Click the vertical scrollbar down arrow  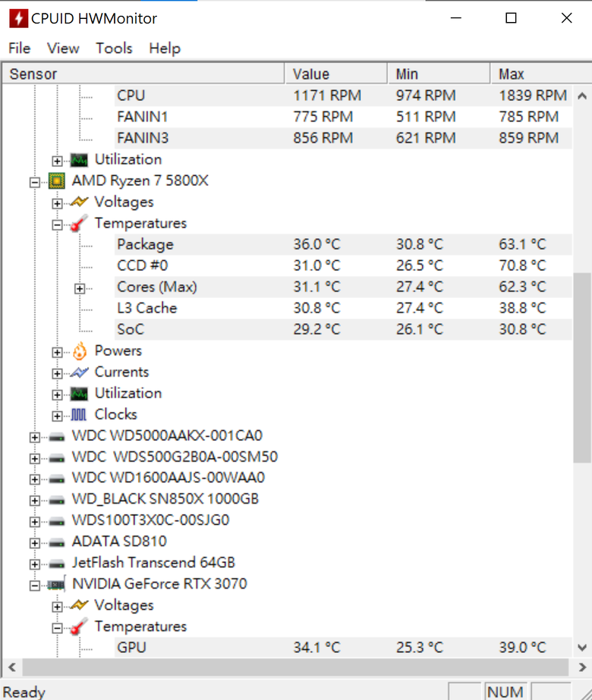coord(581,648)
